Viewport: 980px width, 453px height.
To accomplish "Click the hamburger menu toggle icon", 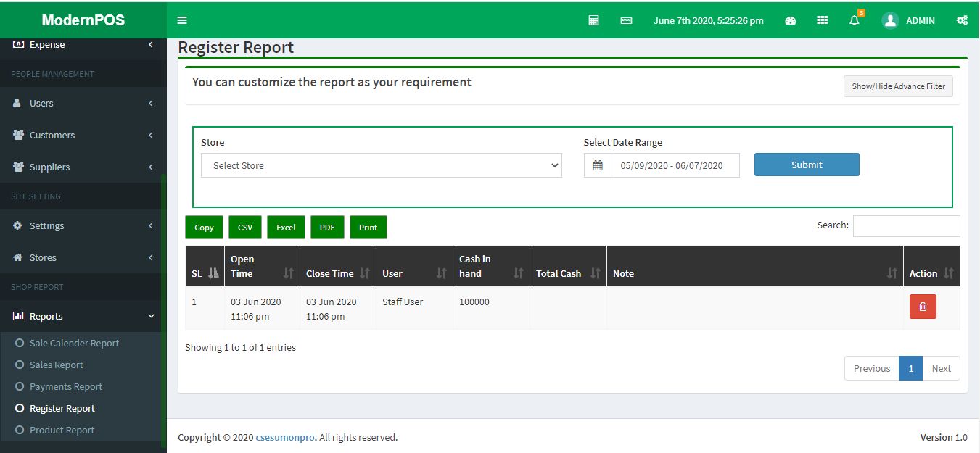I will (x=182, y=20).
